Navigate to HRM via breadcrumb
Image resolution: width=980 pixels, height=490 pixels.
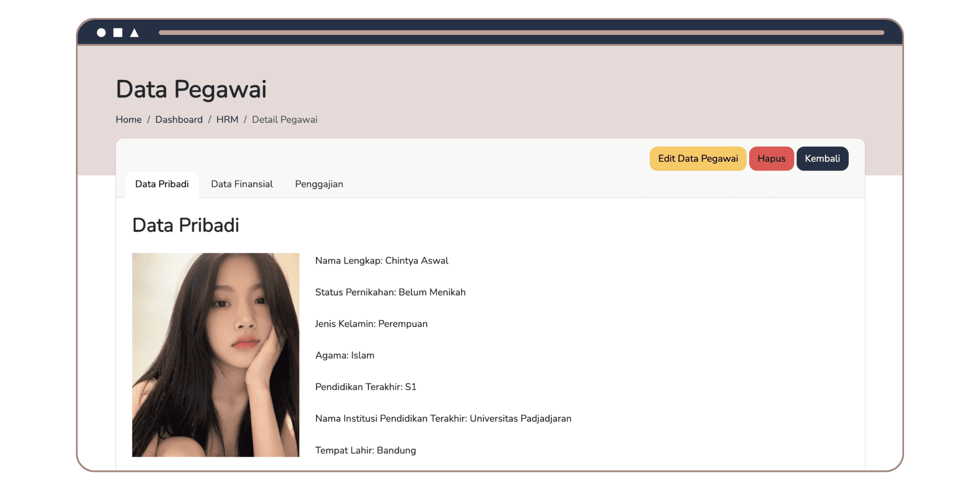tap(227, 120)
